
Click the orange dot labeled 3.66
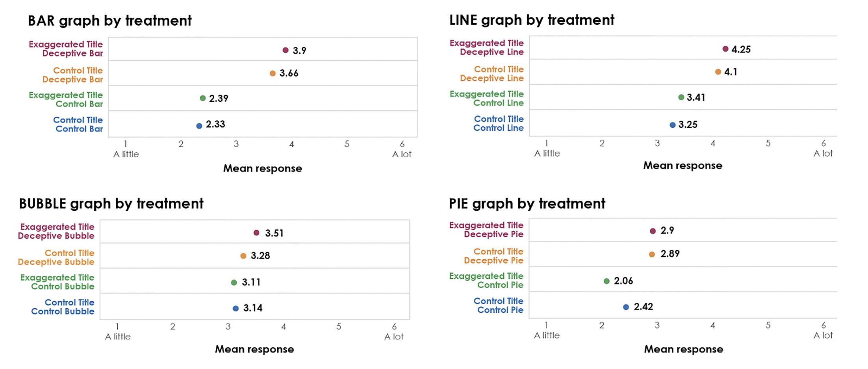(273, 73)
